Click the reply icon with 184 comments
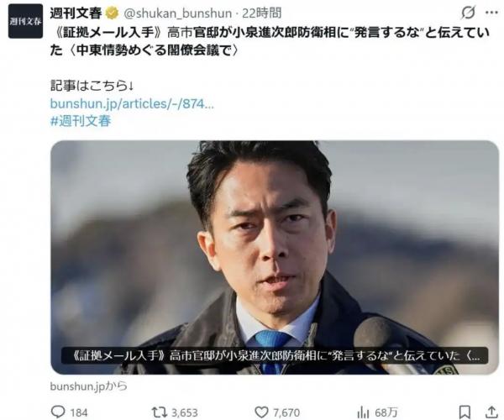 (x=58, y=412)
